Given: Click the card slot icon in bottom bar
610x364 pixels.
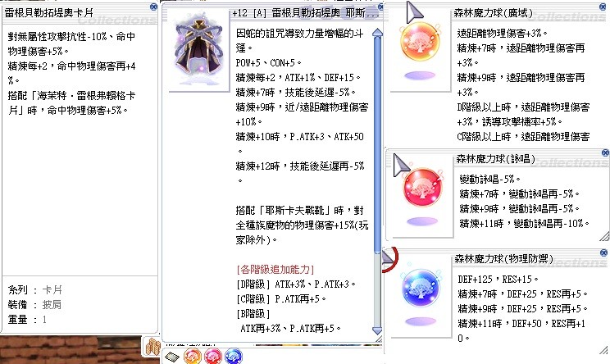Looking at the screenshot, I should (171, 357).
